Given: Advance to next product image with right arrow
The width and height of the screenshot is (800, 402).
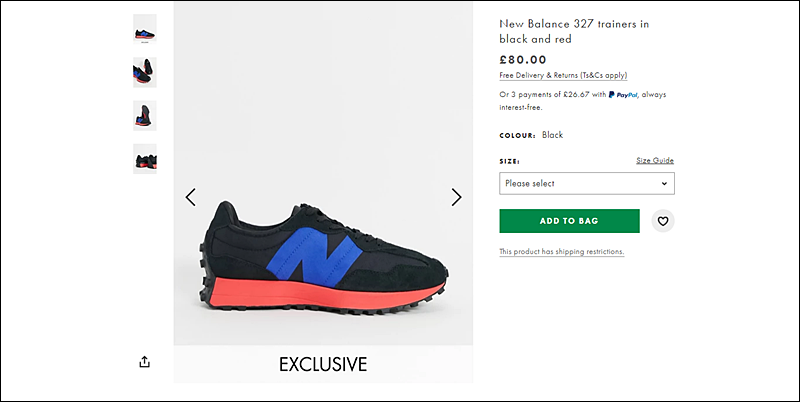Looking at the screenshot, I should (456, 197).
